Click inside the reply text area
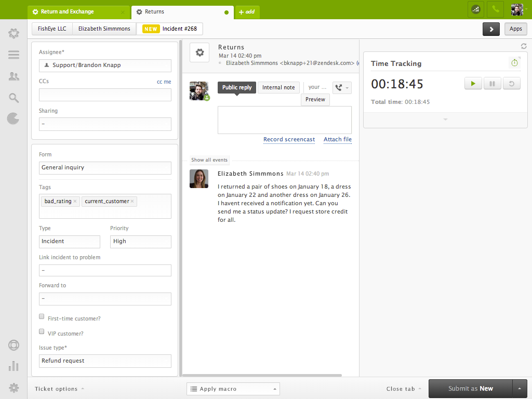 285,119
